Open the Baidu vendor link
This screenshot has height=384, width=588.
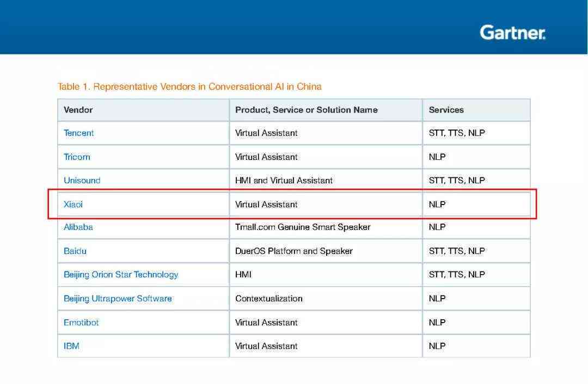point(75,251)
